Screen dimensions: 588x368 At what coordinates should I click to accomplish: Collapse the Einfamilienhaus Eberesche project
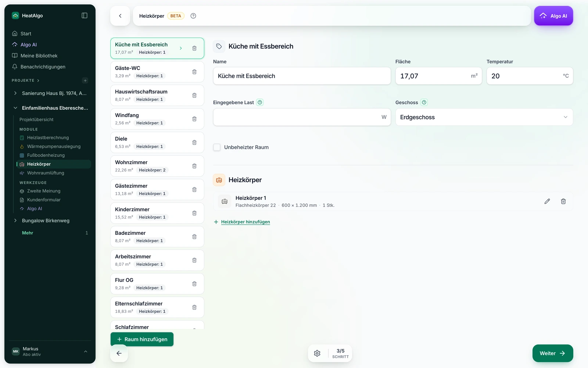click(15, 108)
